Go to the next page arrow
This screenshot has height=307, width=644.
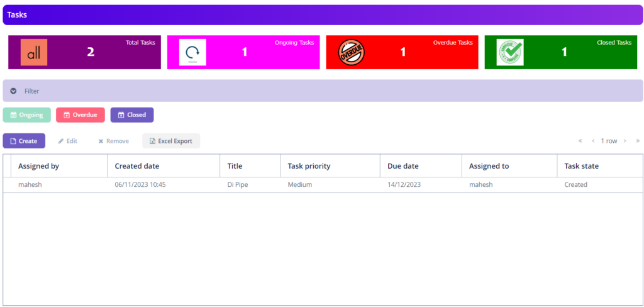625,141
